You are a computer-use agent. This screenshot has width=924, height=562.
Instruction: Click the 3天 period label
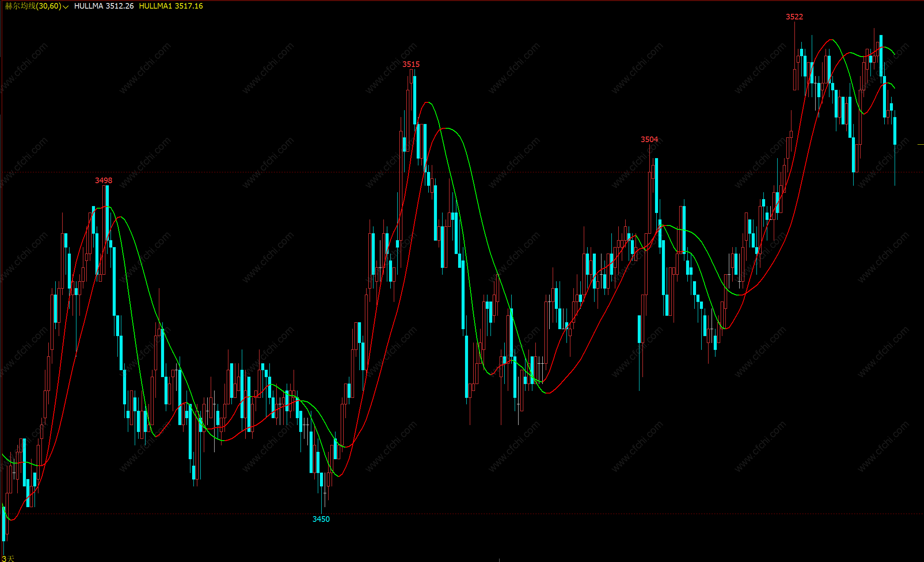pyautogui.click(x=8, y=559)
